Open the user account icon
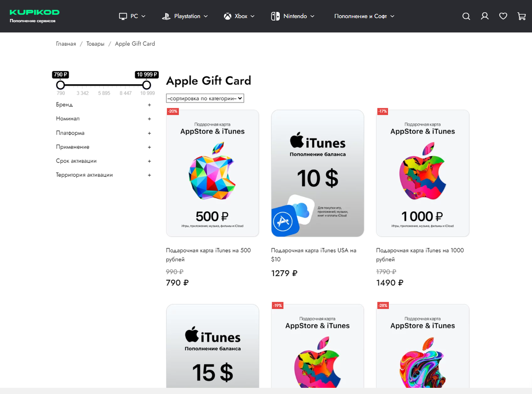532x394 pixels. (x=485, y=16)
